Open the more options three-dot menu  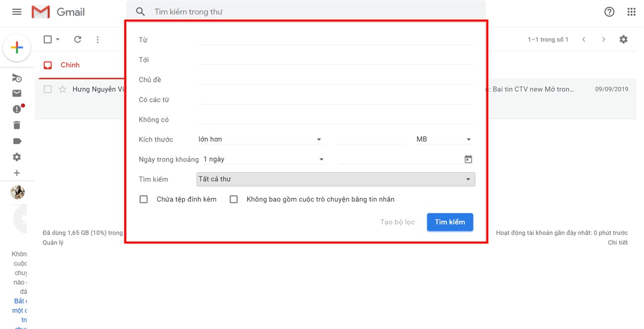click(x=98, y=40)
